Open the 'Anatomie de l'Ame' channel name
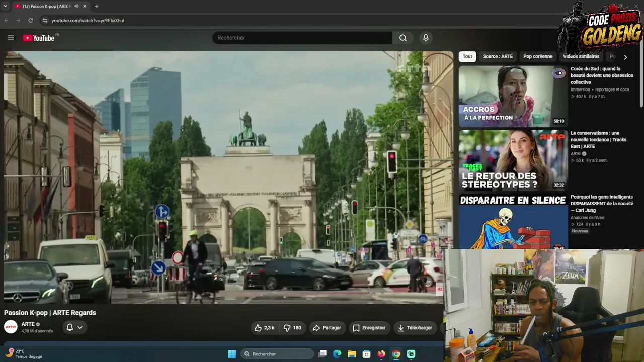The height and width of the screenshot is (362, 644). pos(587,217)
